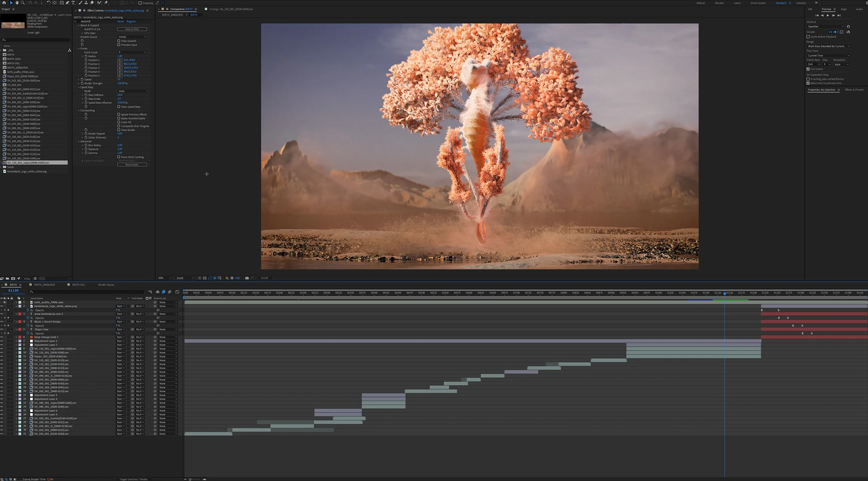Enable the View Growth checkbox
The image size is (868, 481).
point(119,41)
